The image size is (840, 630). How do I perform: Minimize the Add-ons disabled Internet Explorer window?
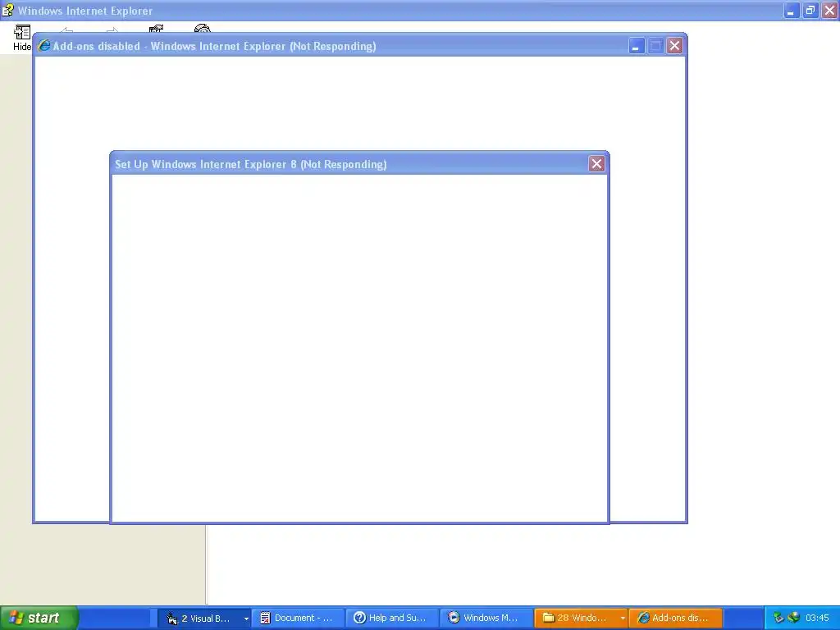[x=636, y=46]
